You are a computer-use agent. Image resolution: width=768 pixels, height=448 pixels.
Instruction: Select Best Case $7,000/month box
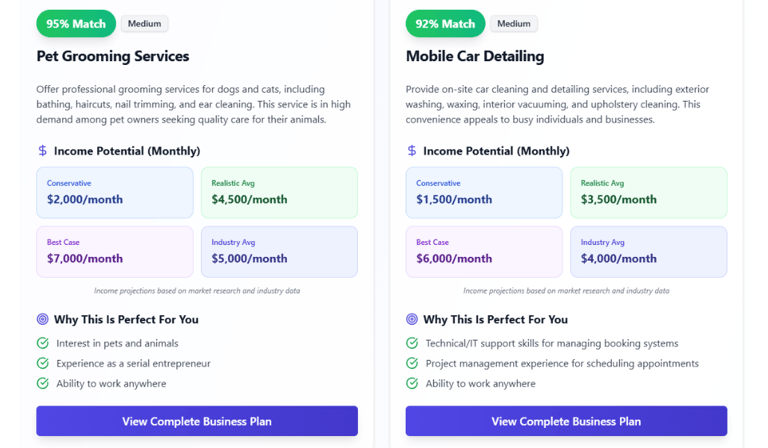coord(115,252)
